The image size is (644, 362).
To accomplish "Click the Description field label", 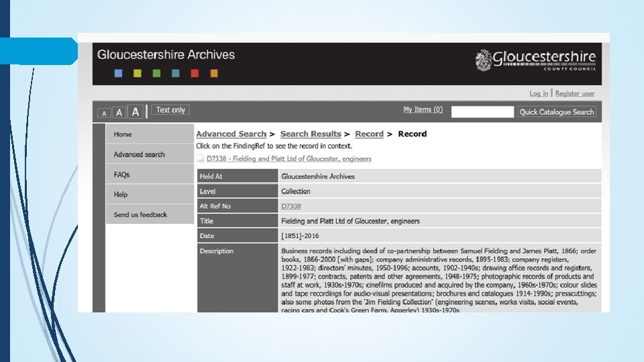I will 237,278.
